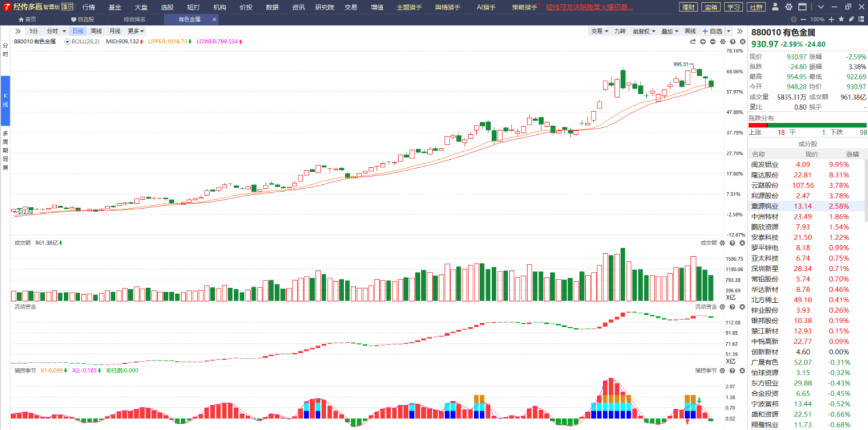Select the 5分 five-minute chart period
Viewport: 868px width, 430px height.
(34, 31)
